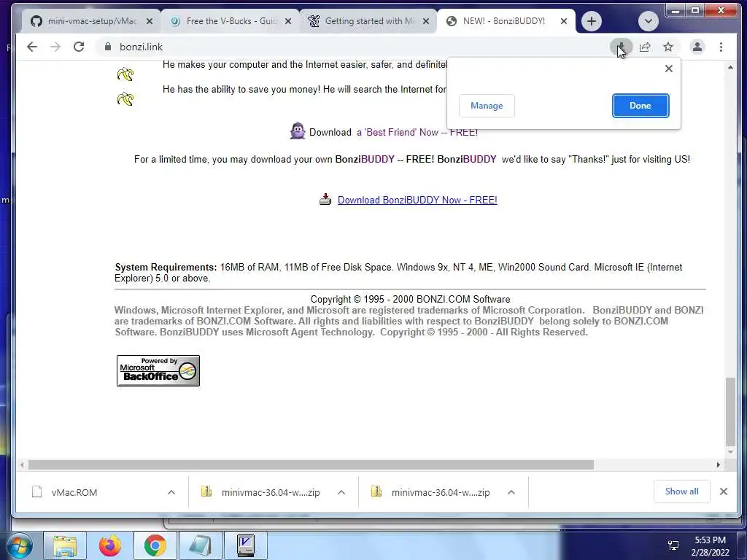Viewport: 747px width, 560px height.
Task: Click vertical scrollbar down arrow
Action: [x=730, y=452]
